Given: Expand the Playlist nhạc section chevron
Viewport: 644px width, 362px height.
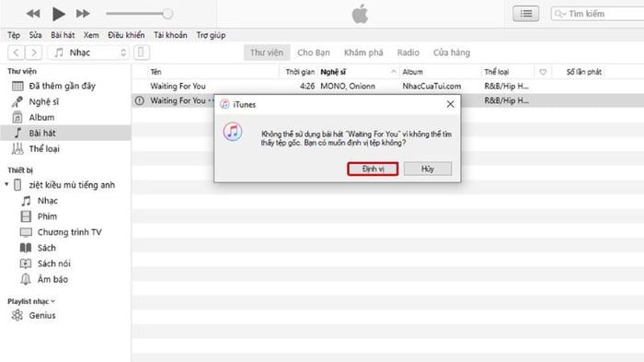Looking at the screenshot, I should (x=53, y=301).
